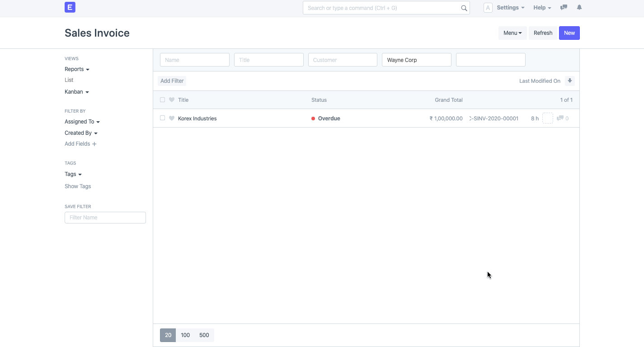644x347 pixels.
Task: Create a new Sales Invoice
Action: [569, 33]
